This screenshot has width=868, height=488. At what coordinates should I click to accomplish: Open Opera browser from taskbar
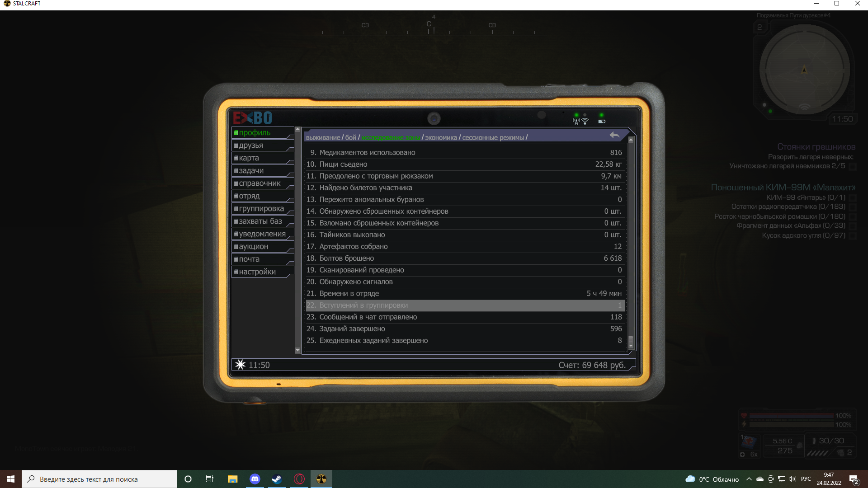click(299, 479)
